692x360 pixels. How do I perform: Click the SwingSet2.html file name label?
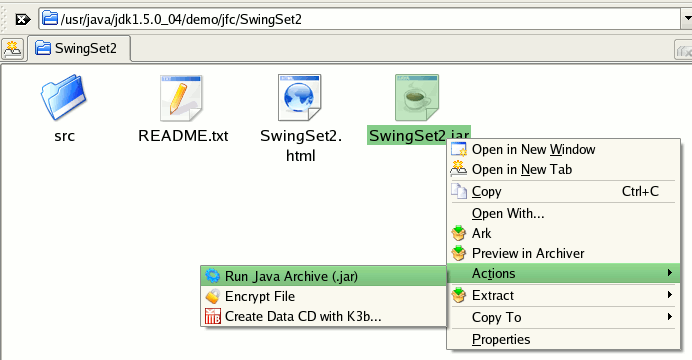pos(301,146)
